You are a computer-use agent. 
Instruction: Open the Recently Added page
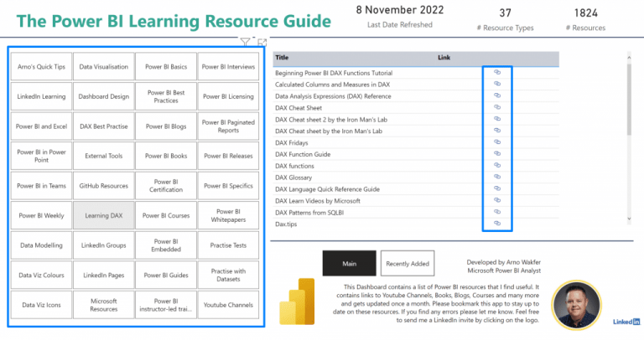[x=408, y=263]
